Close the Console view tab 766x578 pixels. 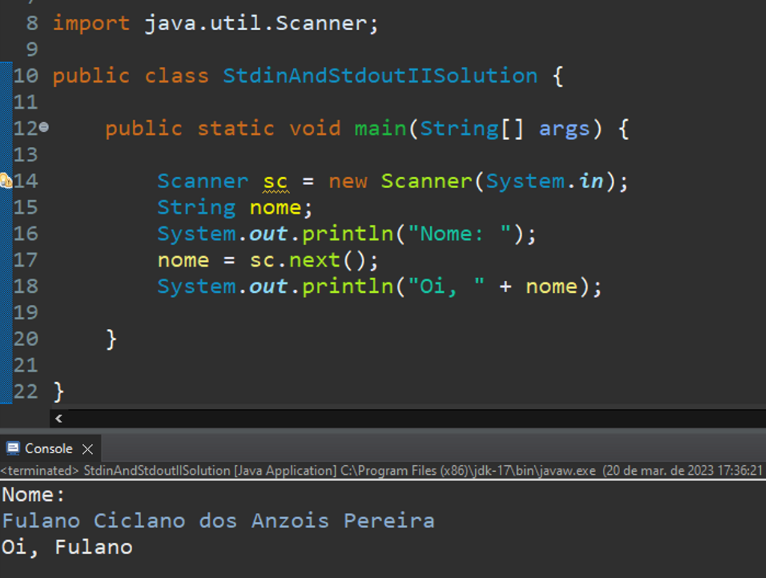(x=87, y=449)
